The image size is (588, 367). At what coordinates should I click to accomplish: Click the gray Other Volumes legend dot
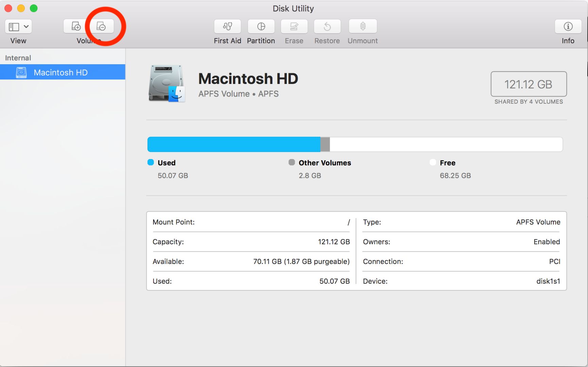click(x=292, y=162)
